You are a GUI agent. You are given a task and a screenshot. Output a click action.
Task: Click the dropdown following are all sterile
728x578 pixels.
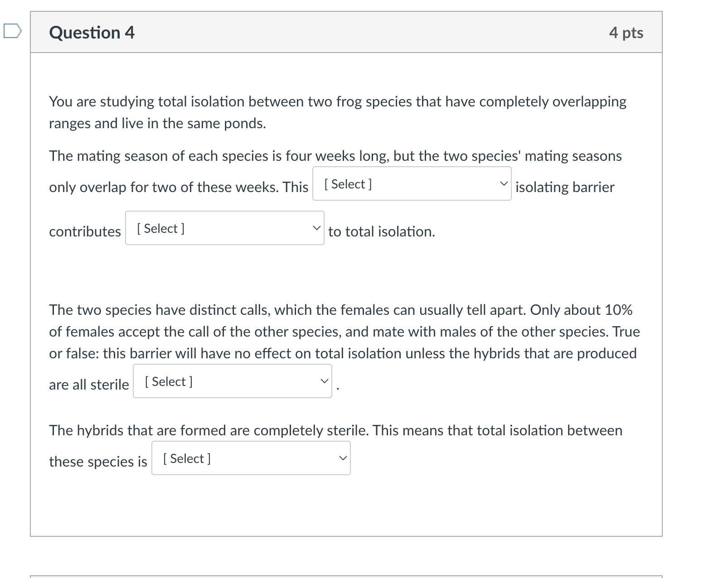click(x=232, y=381)
